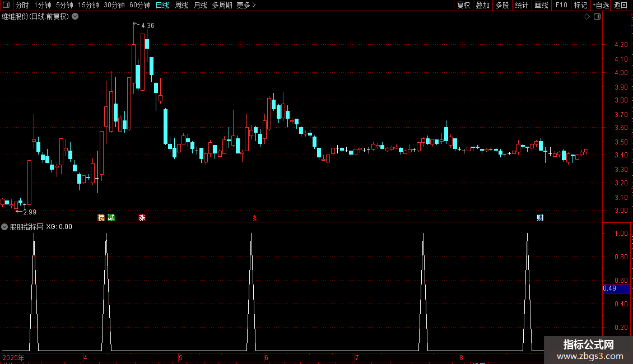Select the 日线 daily tab

click(x=162, y=5)
